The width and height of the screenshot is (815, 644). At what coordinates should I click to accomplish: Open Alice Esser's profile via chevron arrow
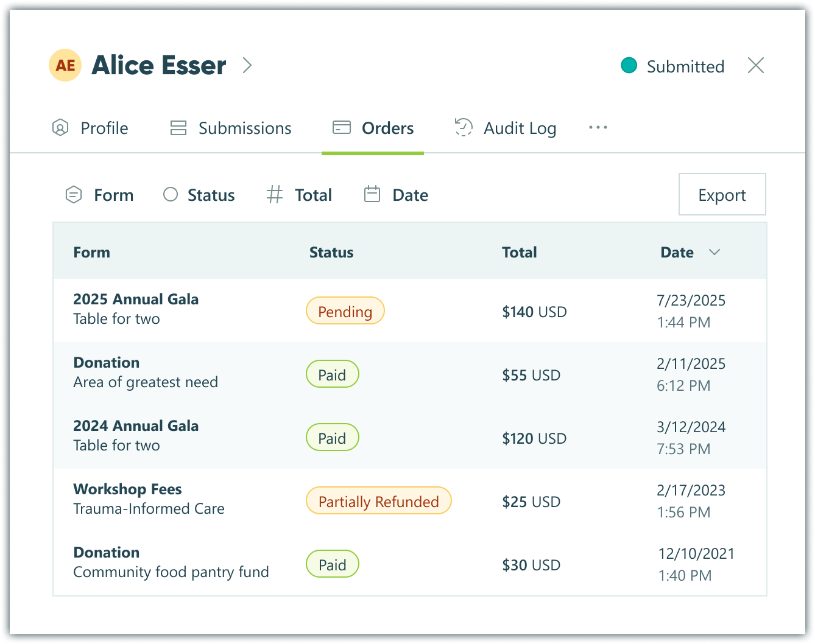point(247,65)
